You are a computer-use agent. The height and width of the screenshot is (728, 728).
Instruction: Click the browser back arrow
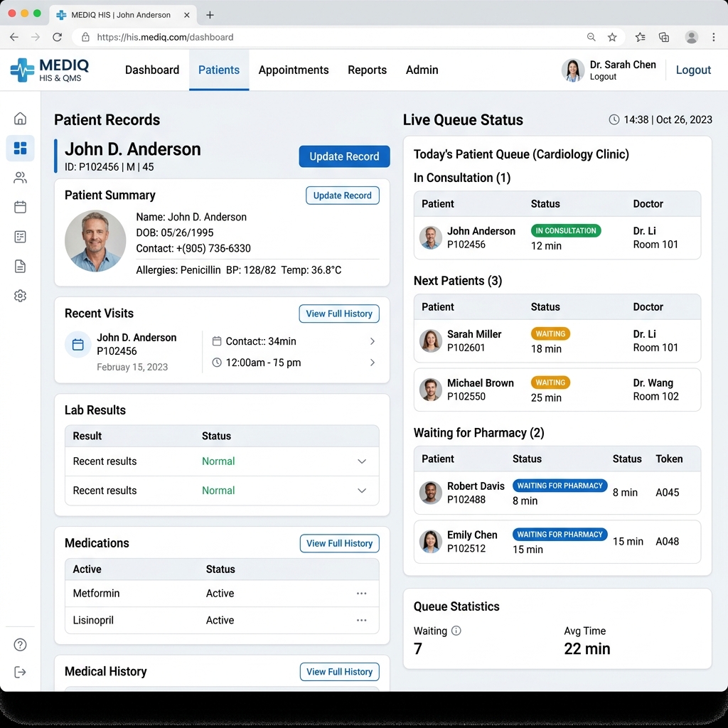click(14, 37)
